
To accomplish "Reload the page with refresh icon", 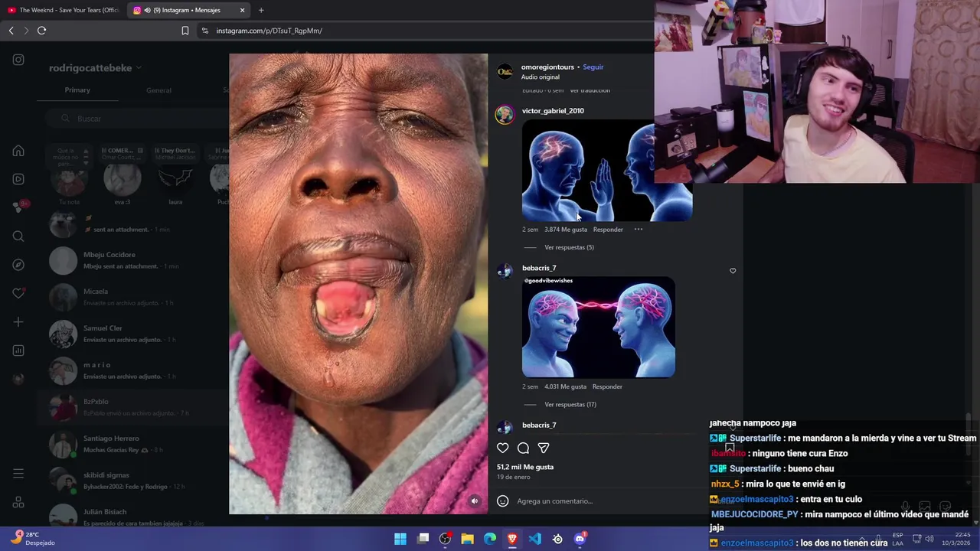I will (x=41, y=31).
